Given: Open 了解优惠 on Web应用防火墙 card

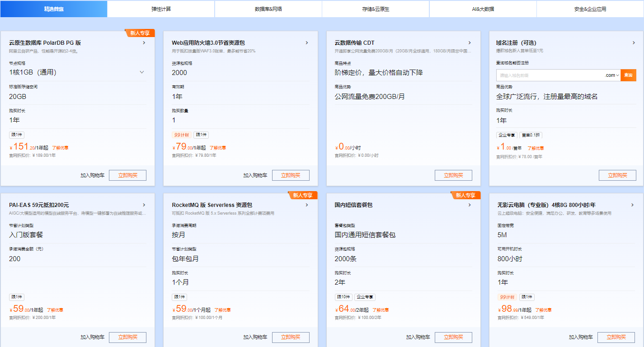Looking at the screenshot, I should (x=218, y=148).
